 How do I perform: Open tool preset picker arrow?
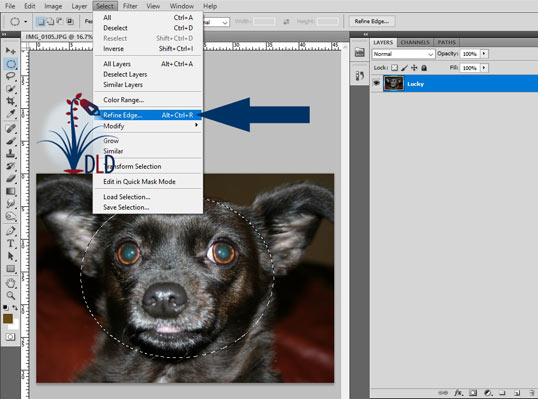click(25, 22)
